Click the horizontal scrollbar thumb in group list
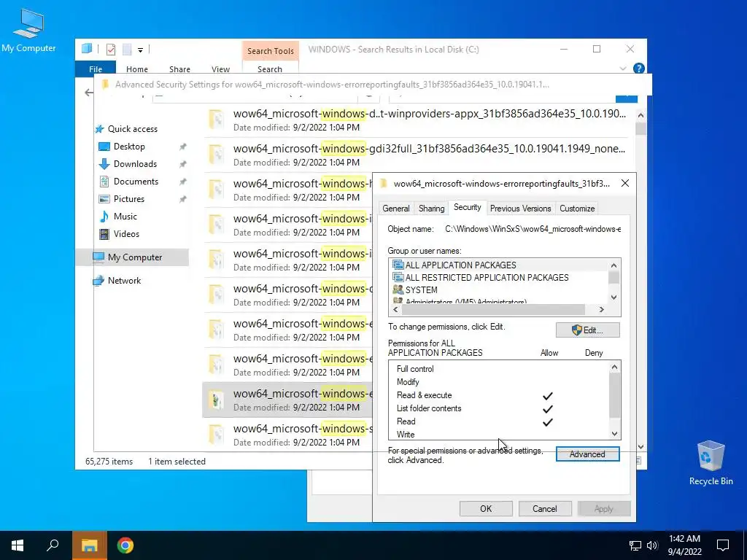747x560 pixels. pyautogui.click(x=493, y=309)
